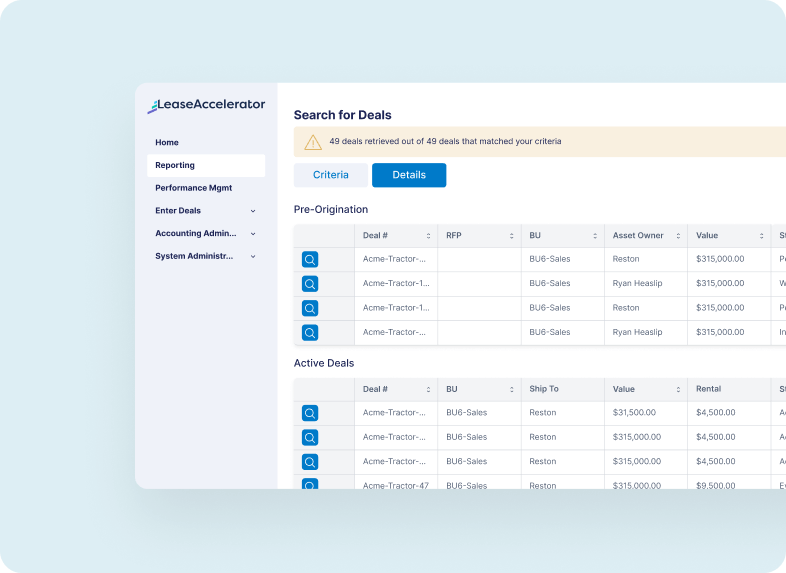Sort Active Deals by Rental column
The height and width of the screenshot is (573, 786).
(761, 389)
